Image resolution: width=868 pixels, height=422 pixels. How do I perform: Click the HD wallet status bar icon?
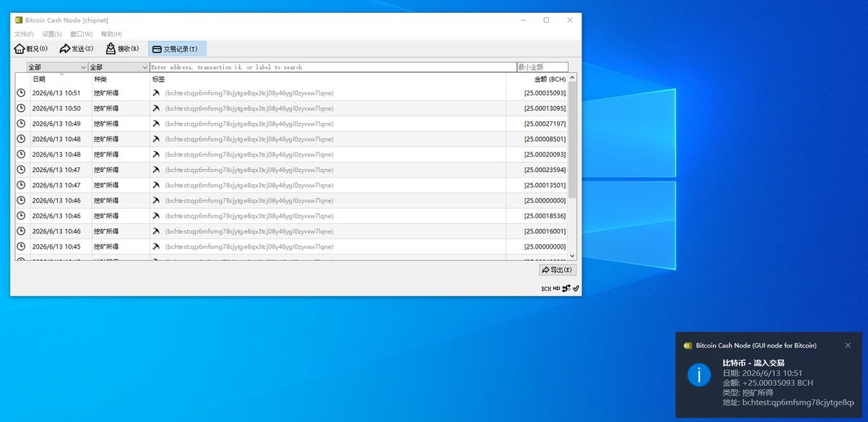pos(557,288)
